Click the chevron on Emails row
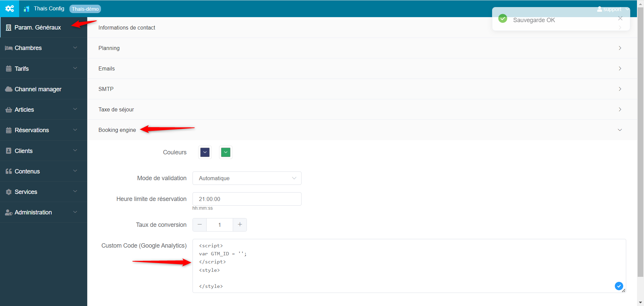The height and width of the screenshot is (306, 644). 620,68
